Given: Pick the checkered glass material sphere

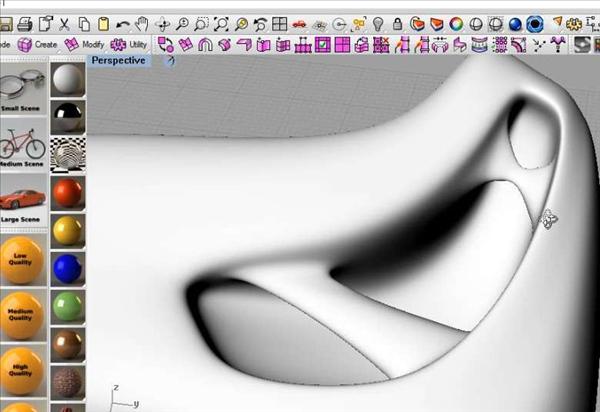Looking at the screenshot, I should 68,155.
